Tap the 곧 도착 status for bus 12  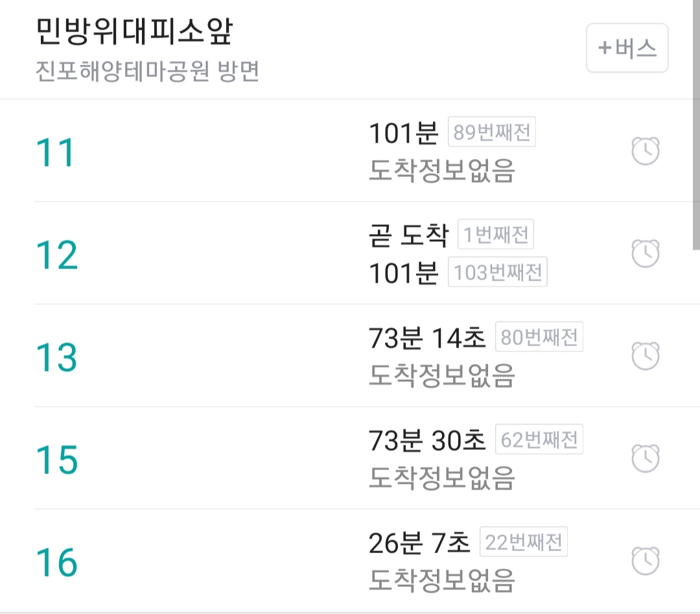click(x=407, y=235)
